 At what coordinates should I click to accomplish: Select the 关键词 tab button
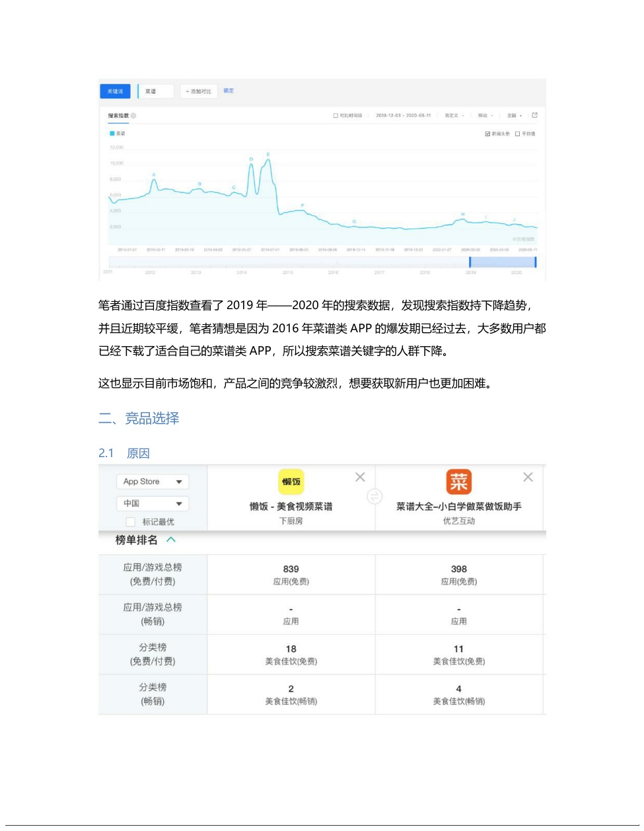[115, 91]
